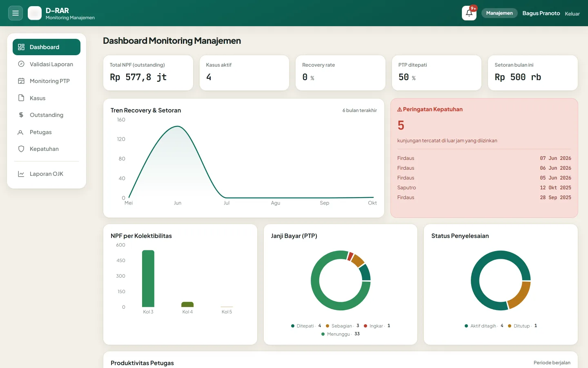Click the Kepatuhan shield icon
This screenshot has width=588, height=368.
pyautogui.click(x=21, y=149)
